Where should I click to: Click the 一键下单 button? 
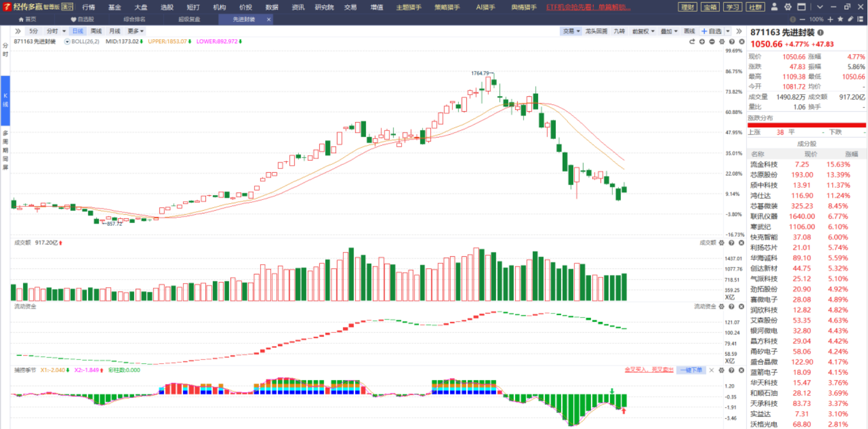click(691, 370)
